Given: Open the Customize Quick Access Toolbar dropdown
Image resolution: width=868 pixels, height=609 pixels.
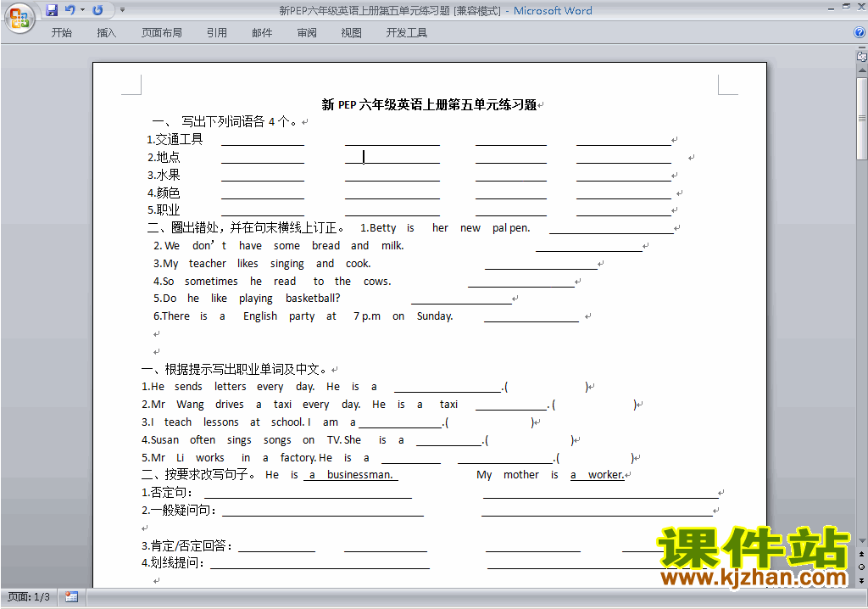Looking at the screenshot, I should (122, 10).
